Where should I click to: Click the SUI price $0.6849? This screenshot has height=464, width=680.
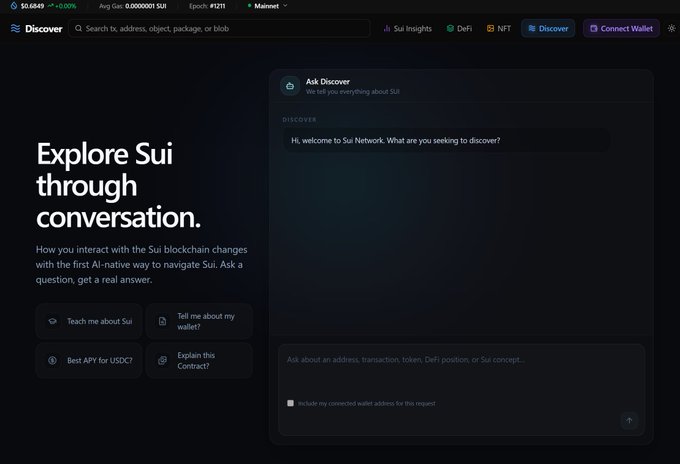pos(33,6)
